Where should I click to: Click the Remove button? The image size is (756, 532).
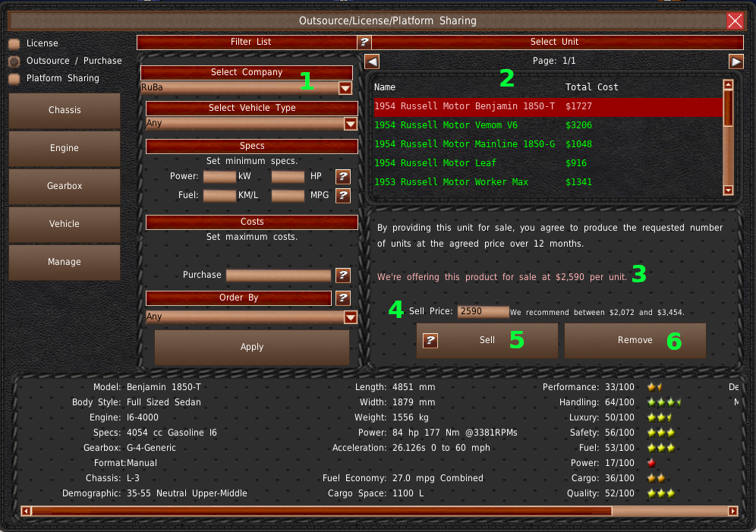tap(635, 341)
